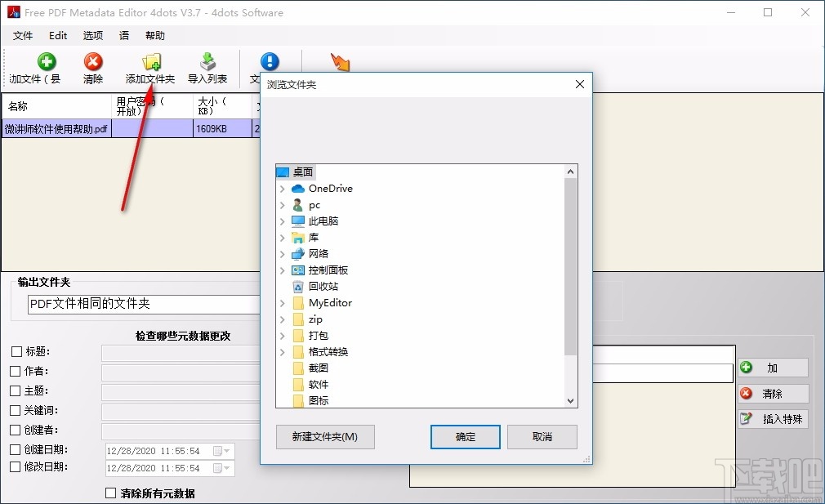
Task: Open the 文件 menu
Action: pyautogui.click(x=23, y=35)
